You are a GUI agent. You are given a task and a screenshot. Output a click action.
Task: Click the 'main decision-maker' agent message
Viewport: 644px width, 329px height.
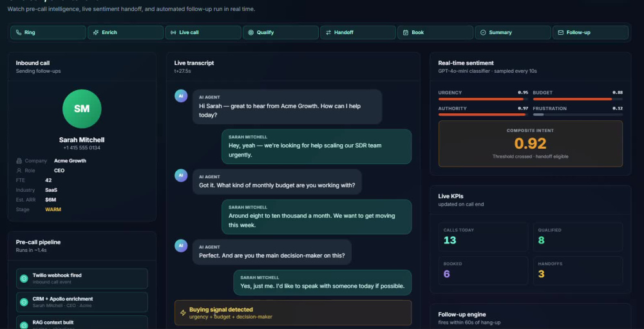pos(272,252)
